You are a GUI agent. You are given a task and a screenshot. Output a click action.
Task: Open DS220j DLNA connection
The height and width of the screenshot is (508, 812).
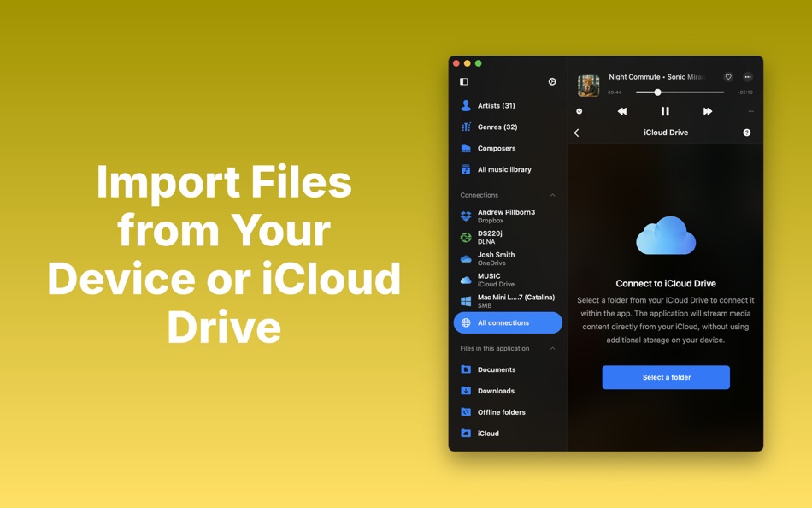click(508, 238)
